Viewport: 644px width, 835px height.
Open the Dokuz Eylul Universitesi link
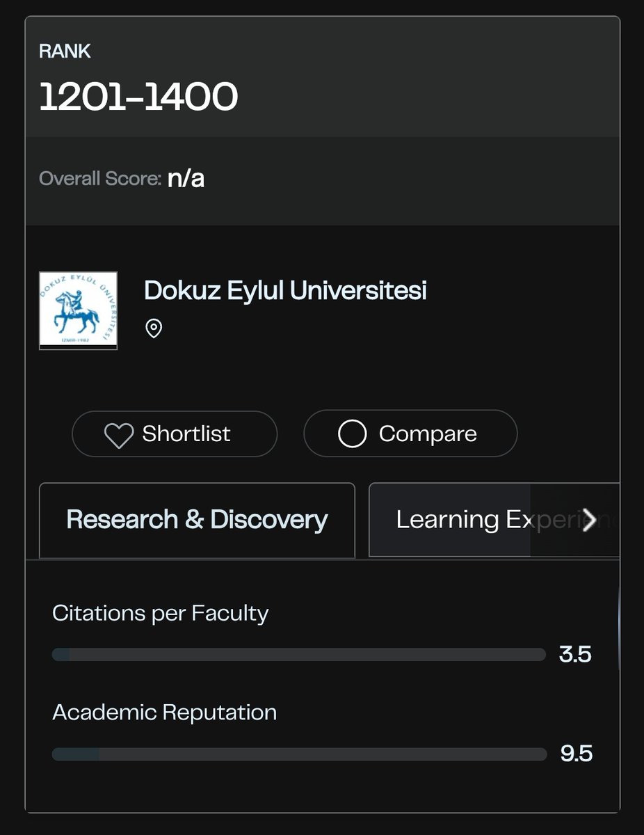285,290
